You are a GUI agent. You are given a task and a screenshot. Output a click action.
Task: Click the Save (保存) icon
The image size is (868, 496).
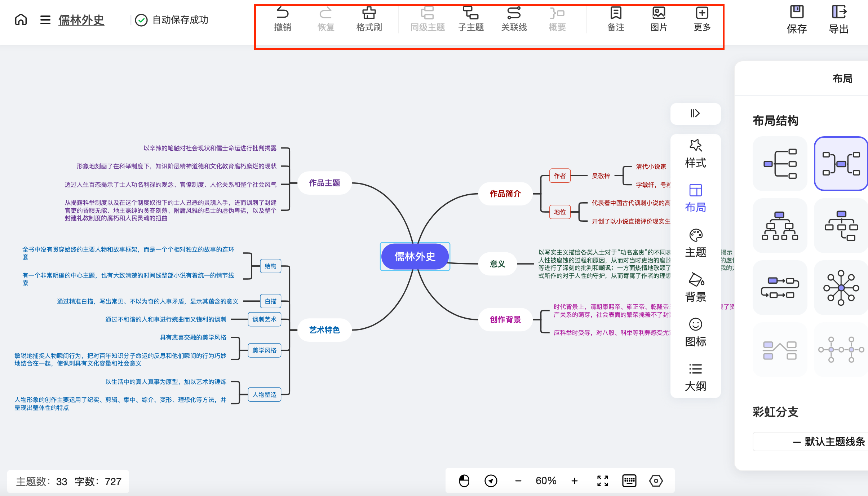tap(797, 19)
